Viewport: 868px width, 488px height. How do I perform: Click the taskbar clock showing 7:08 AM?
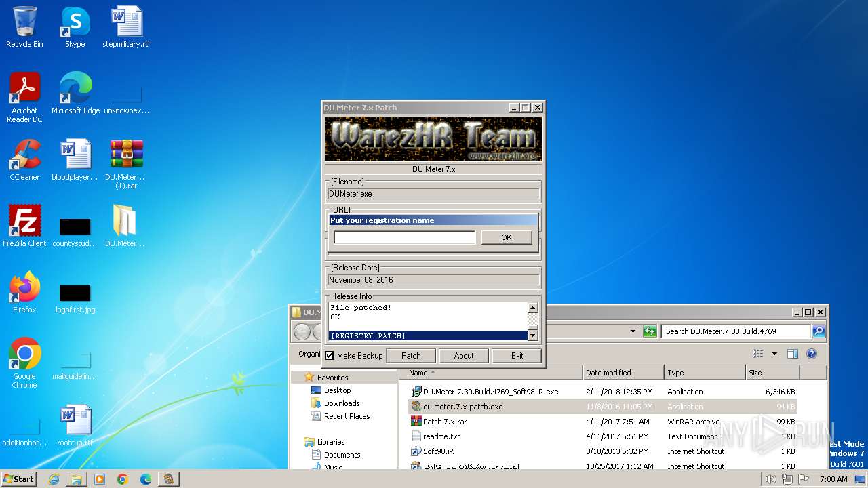tap(833, 479)
